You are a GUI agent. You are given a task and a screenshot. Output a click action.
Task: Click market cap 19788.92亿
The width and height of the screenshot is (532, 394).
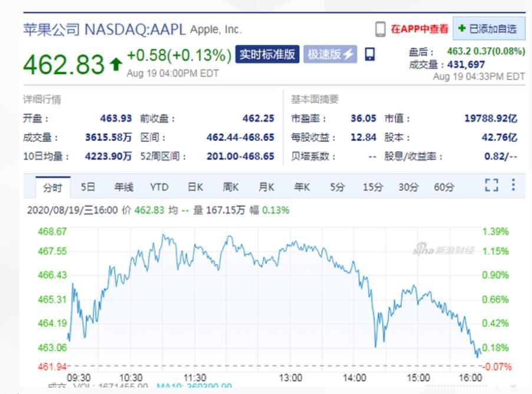pyautogui.click(x=491, y=118)
